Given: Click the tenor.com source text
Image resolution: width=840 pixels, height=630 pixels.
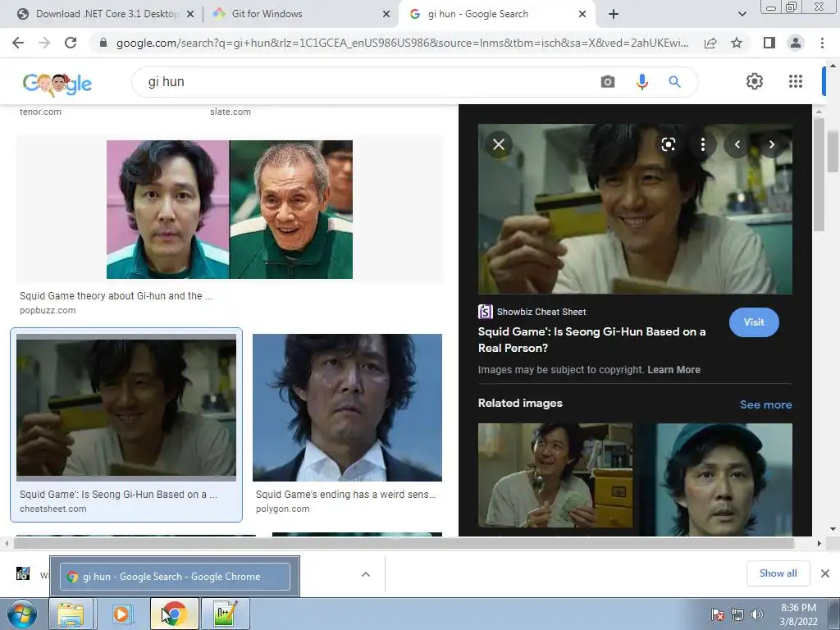Looking at the screenshot, I should pyautogui.click(x=40, y=112).
